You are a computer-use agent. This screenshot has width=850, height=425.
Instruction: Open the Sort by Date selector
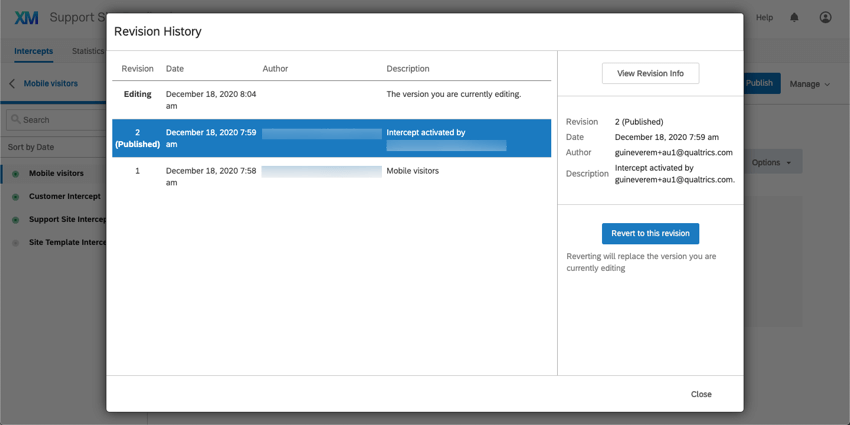[31, 147]
